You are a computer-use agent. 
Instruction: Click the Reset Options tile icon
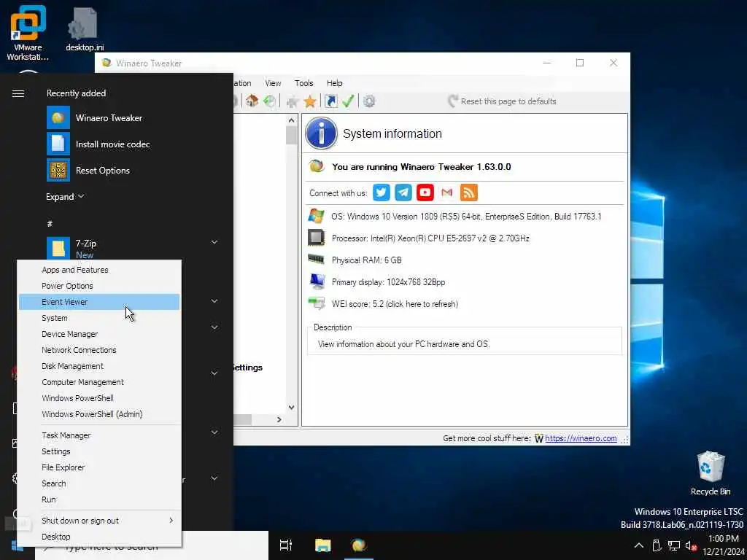[x=58, y=170]
